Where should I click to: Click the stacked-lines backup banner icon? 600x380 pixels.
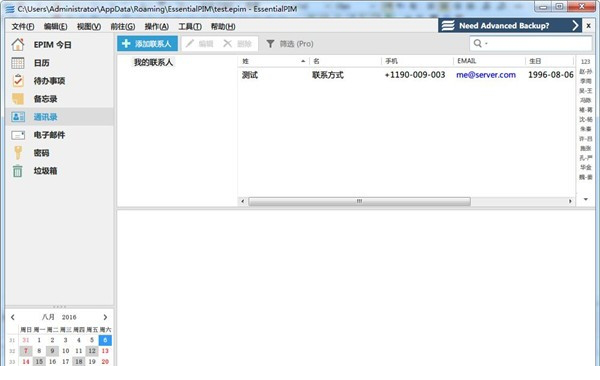(x=448, y=26)
